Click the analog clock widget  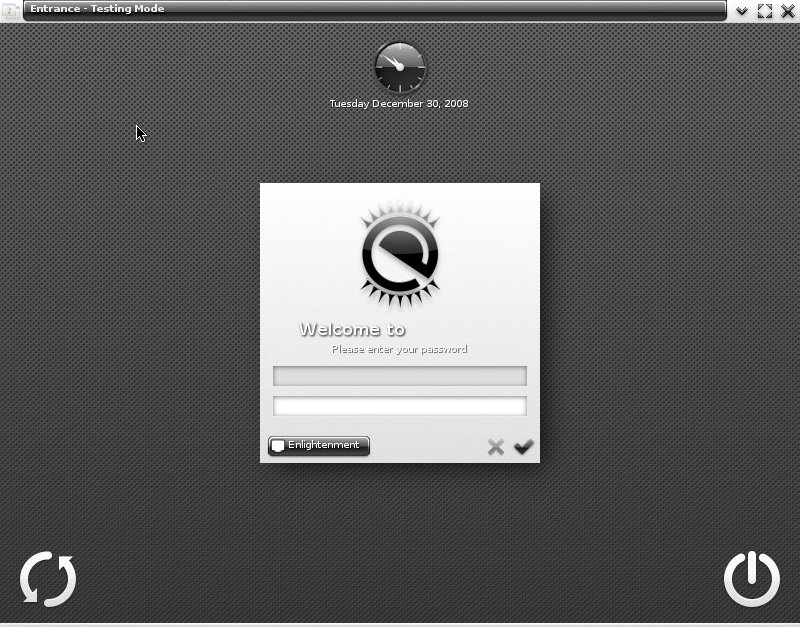pos(399,67)
